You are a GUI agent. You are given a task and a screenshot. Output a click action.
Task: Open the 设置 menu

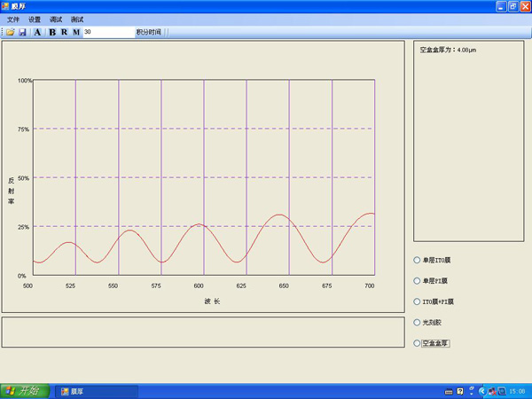pyautogui.click(x=35, y=19)
